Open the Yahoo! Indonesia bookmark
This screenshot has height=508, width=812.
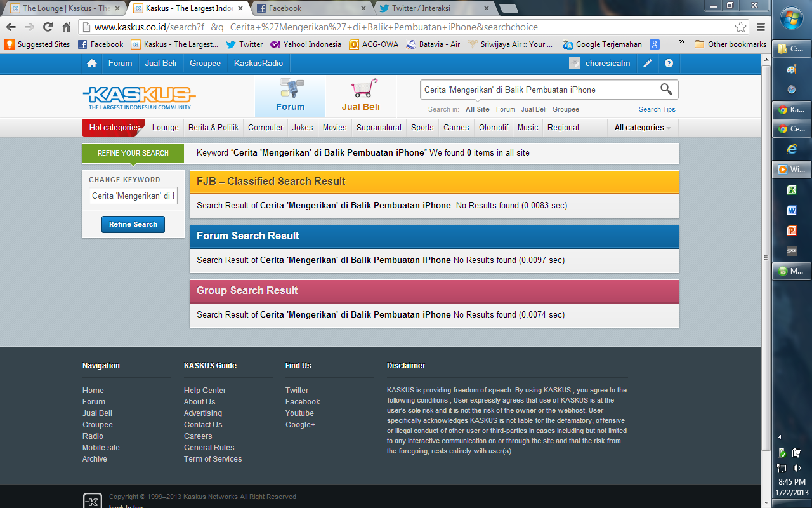point(306,44)
